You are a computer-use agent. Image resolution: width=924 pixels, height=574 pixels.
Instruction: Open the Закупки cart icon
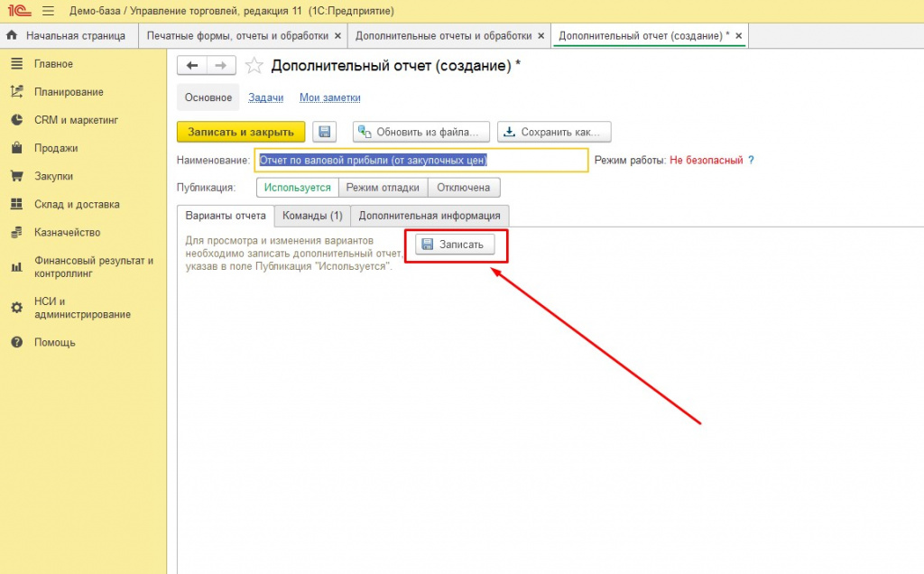(x=16, y=176)
